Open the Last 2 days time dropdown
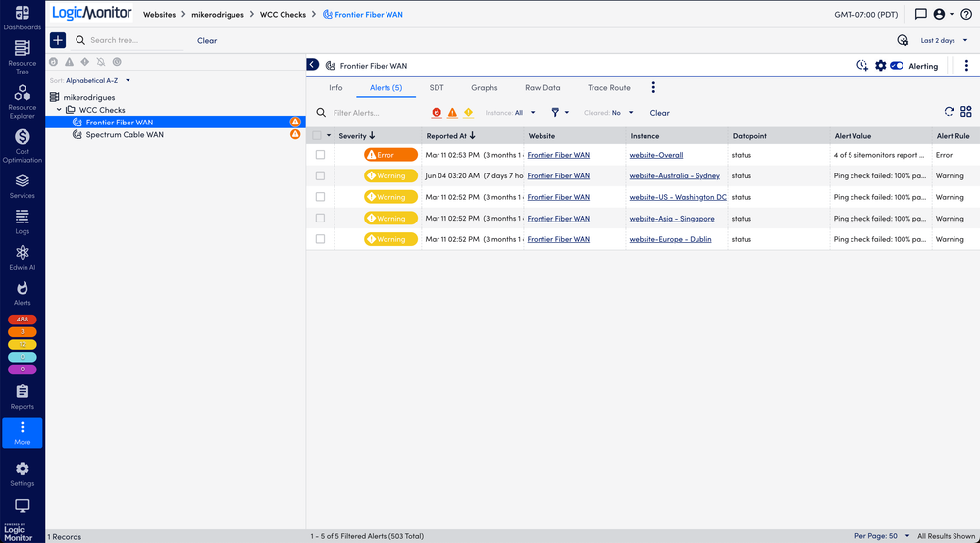Image resolution: width=980 pixels, height=543 pixels. click(944, 40)
